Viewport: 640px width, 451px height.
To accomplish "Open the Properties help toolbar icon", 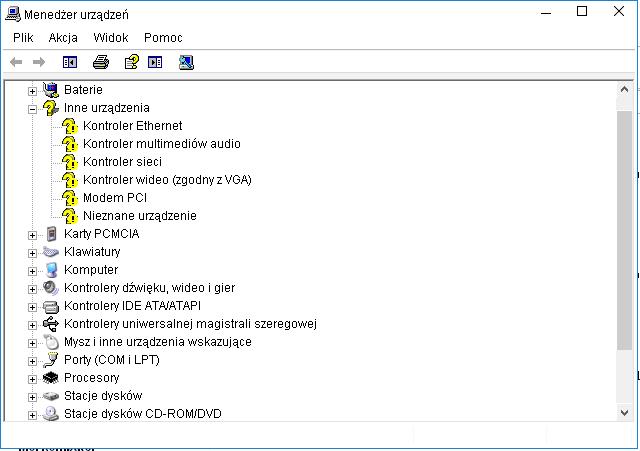I will click(x=131, y=62).
